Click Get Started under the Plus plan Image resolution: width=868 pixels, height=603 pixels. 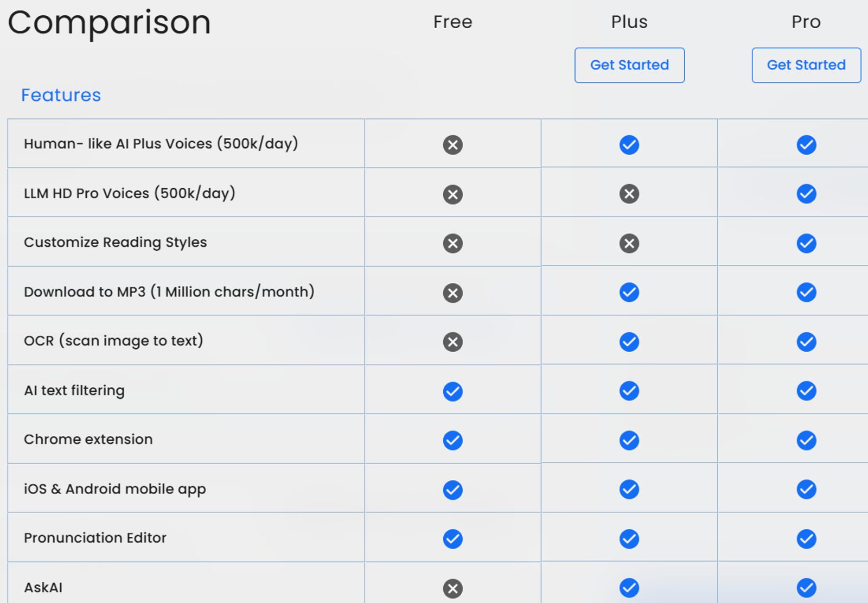point(629,65)
